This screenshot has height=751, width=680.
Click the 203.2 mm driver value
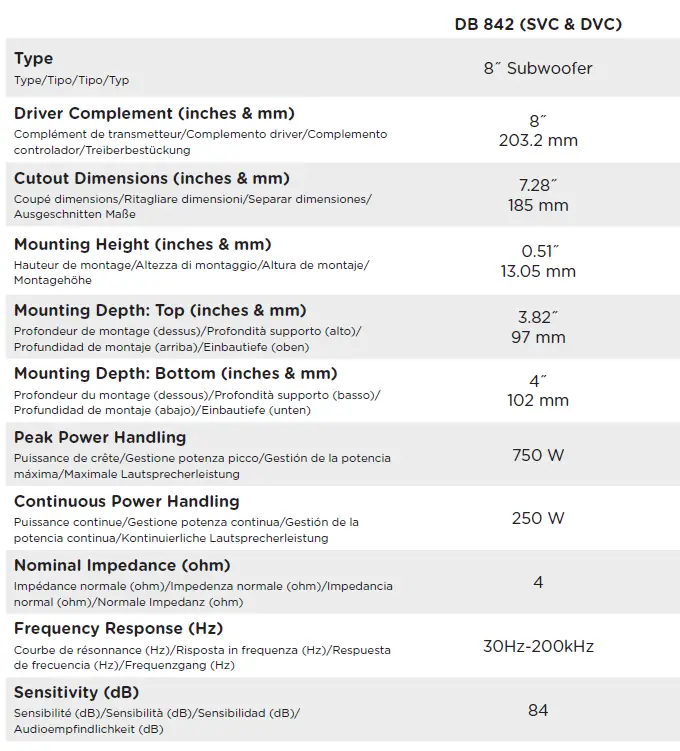pos(538,140)
